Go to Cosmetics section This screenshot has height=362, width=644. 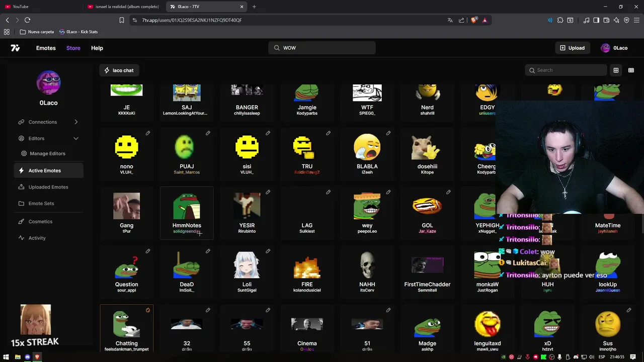(x=48, y=221)
